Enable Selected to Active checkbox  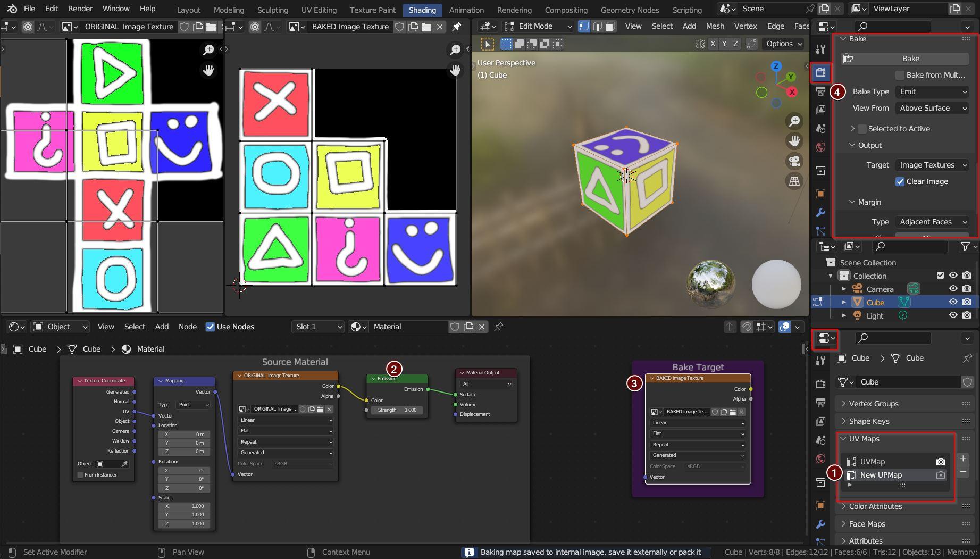coord(862,129)
